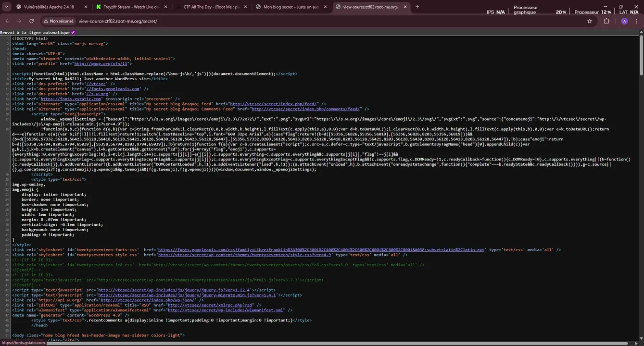
Task: Open a new browser tab
Action: click(x=417, y=7)
